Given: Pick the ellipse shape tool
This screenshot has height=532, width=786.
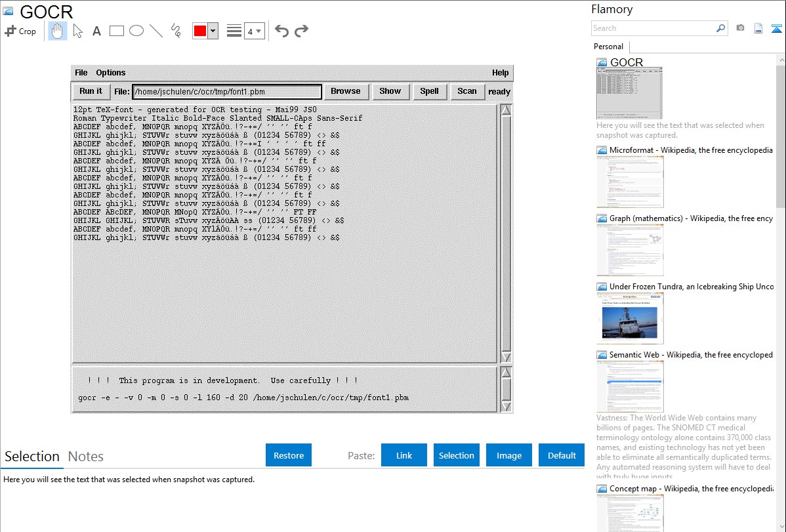Looking at the screenshot, I should (x=136, y=31).
